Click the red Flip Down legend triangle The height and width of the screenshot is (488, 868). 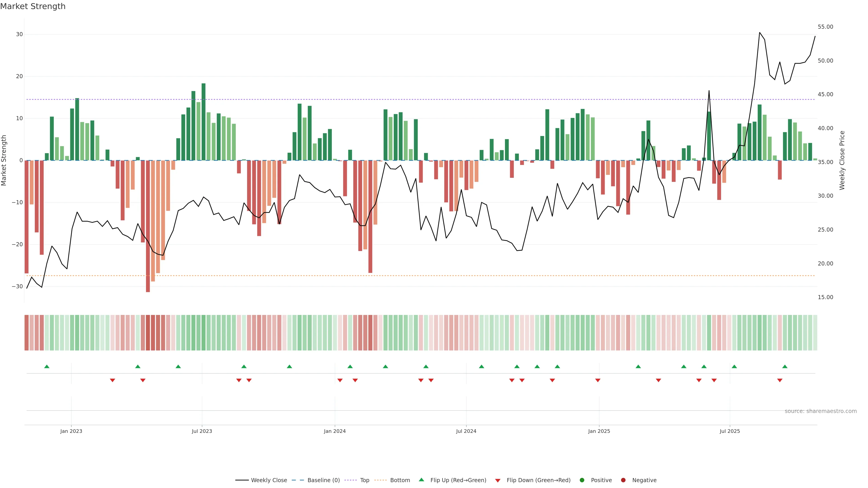(498, 481)
